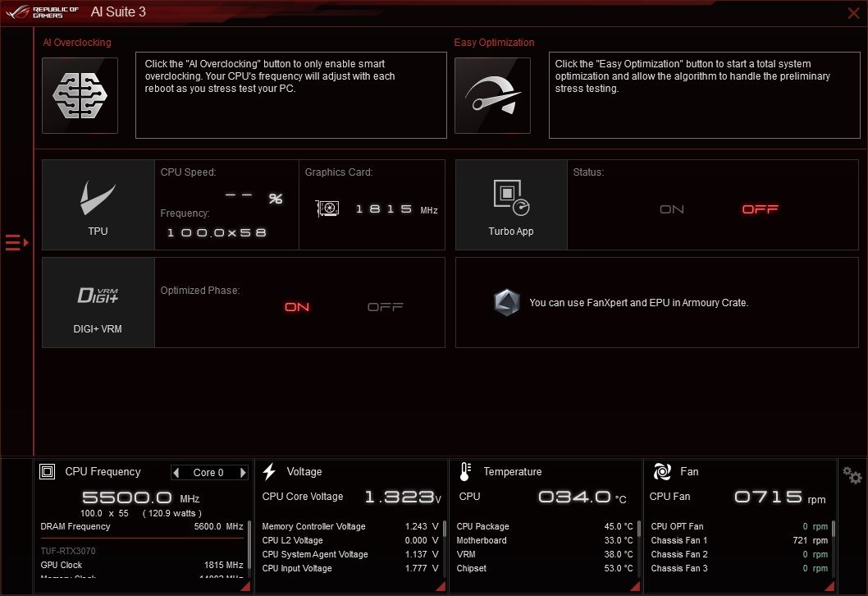The width and height of the screenshot is (868, 596).
Task: Click the Easy Optimization description box
Action: tap(704, 95)
